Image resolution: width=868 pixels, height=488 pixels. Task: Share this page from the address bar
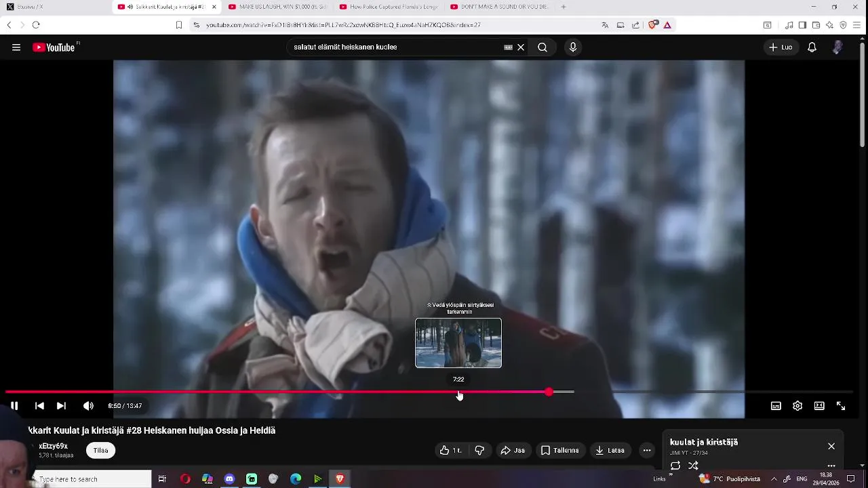point(635,25)
